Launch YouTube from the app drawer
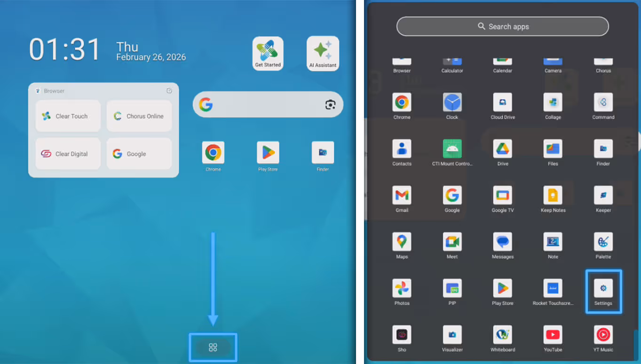The width and height of the screenshot is (641, 364). coord(553,339)
